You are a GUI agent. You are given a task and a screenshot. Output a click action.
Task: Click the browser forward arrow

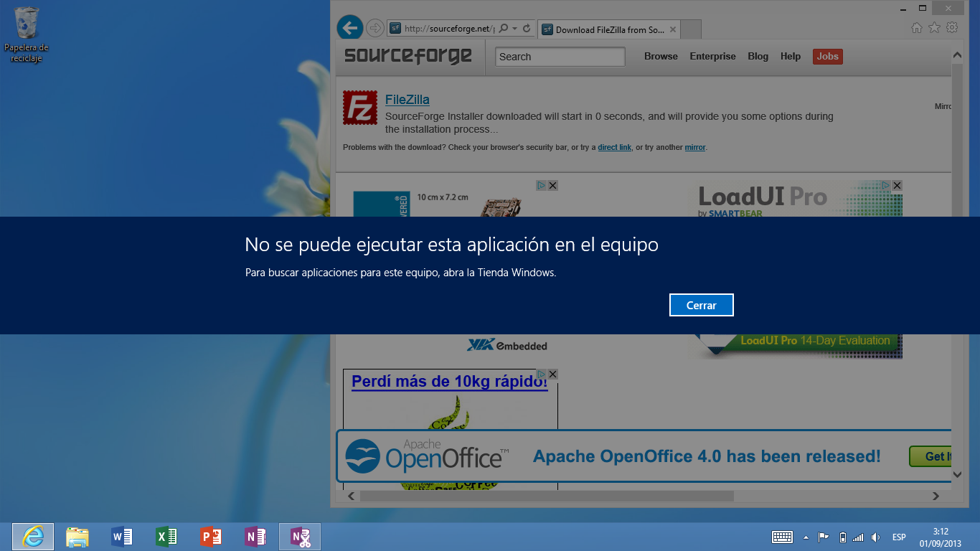tap(374, 28)
